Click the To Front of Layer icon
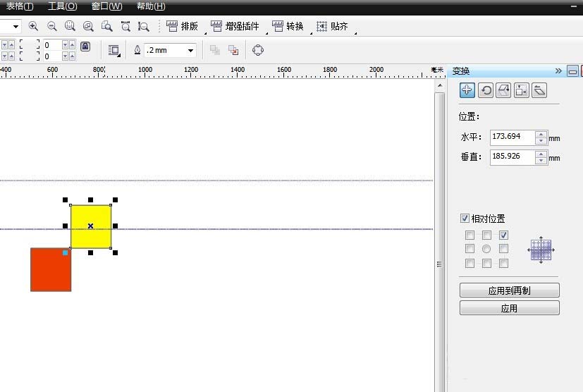583x392 pixels. coord(215,50)
